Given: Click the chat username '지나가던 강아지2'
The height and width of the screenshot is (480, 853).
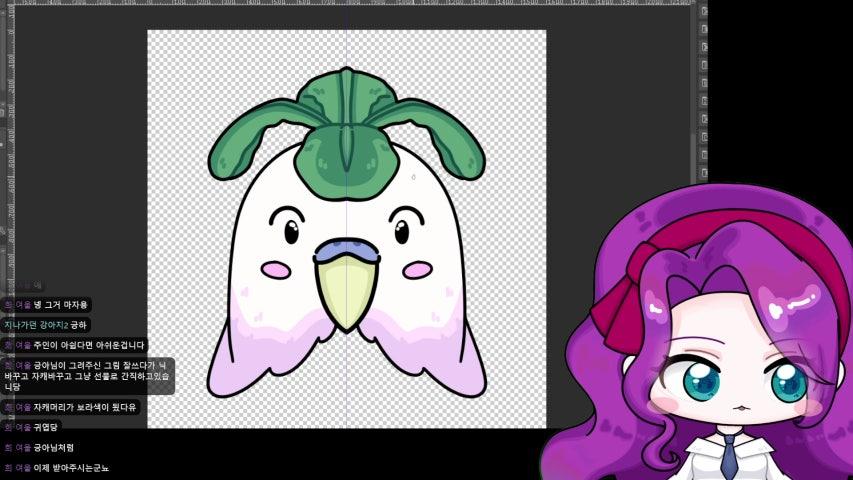Looking at the screenshot, I should coord(36,325).
